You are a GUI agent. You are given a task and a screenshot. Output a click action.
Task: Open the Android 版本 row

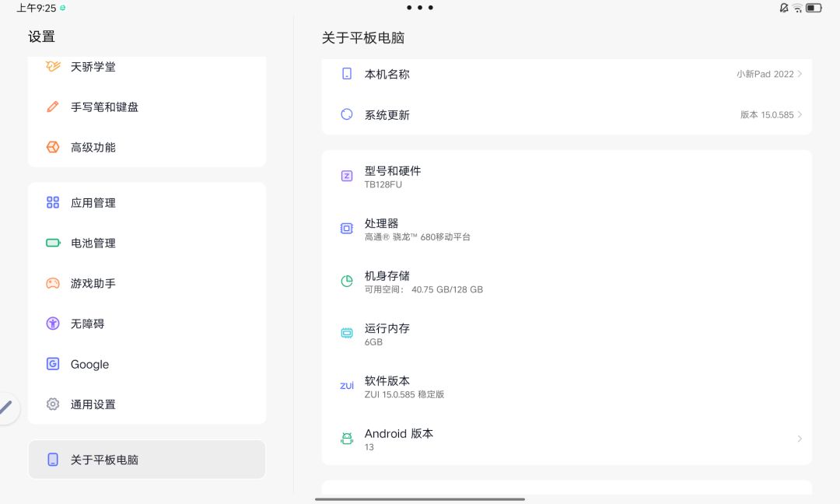pyautogui.click(x=567, y=439)
